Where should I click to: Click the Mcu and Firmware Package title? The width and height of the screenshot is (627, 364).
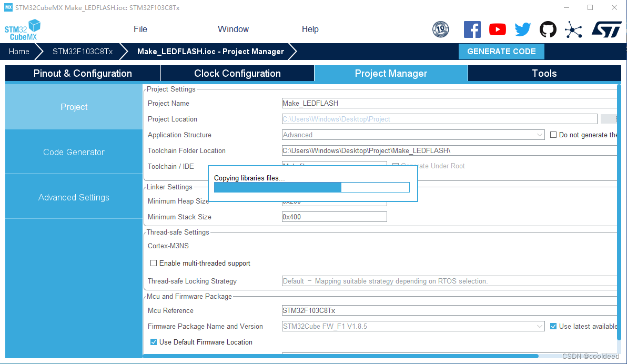pos(189,296)
